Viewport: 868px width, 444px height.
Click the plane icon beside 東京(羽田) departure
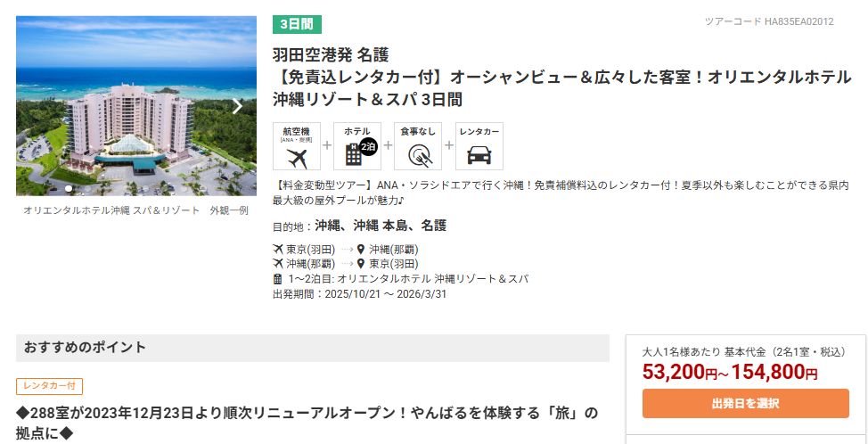point(278,250)
